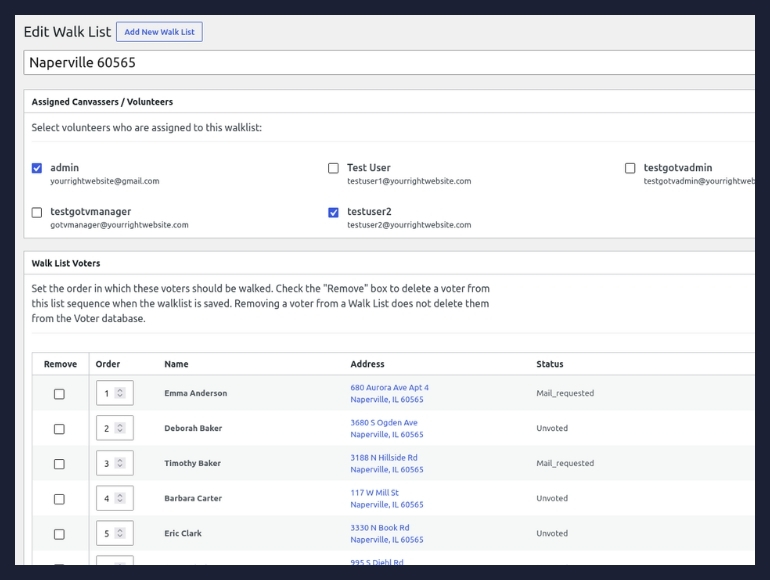Open the 3680 S Ogden Ave link
This screenshot has width=770, height=580.
coord(384,422)
